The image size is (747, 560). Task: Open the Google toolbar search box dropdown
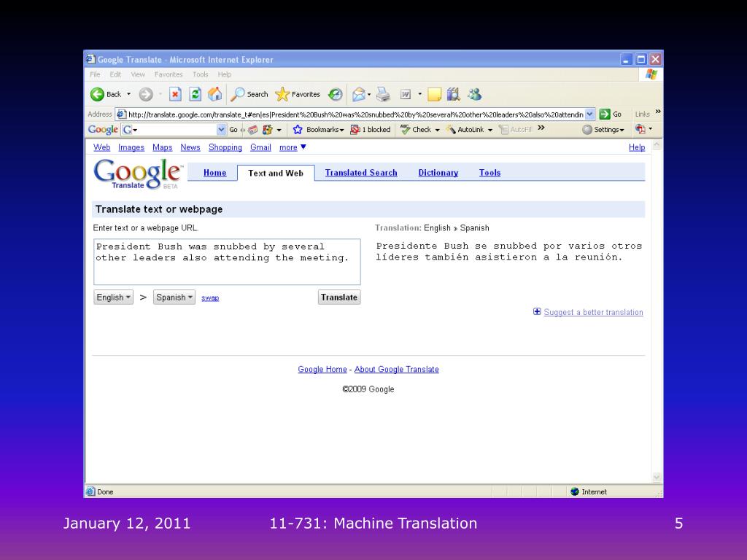pyautogui.click(x=221, y=130)
